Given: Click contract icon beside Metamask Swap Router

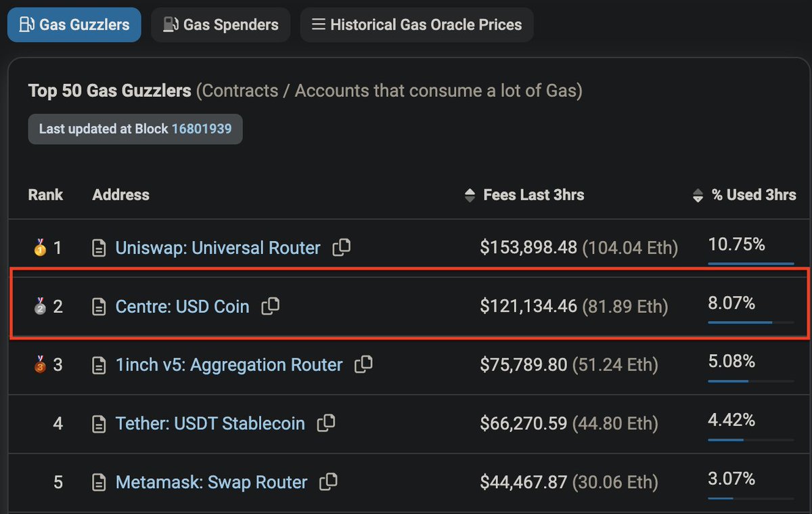Looking at the screenshot, I should coord(99,483).
